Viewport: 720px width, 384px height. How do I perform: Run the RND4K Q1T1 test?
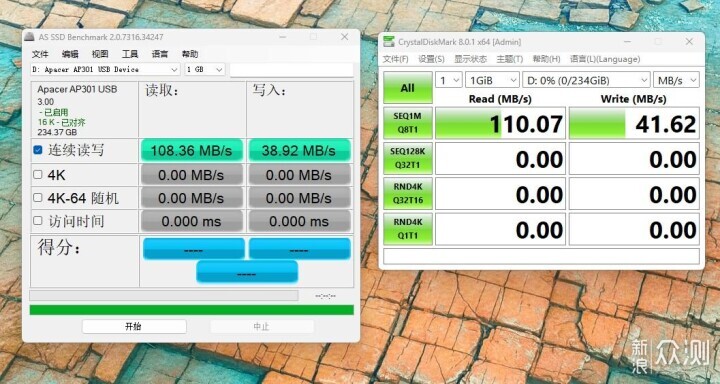408,229
